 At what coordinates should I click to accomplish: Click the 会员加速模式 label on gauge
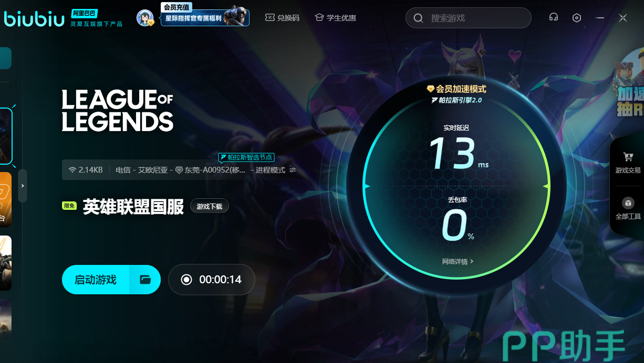(x=456, y=89)
